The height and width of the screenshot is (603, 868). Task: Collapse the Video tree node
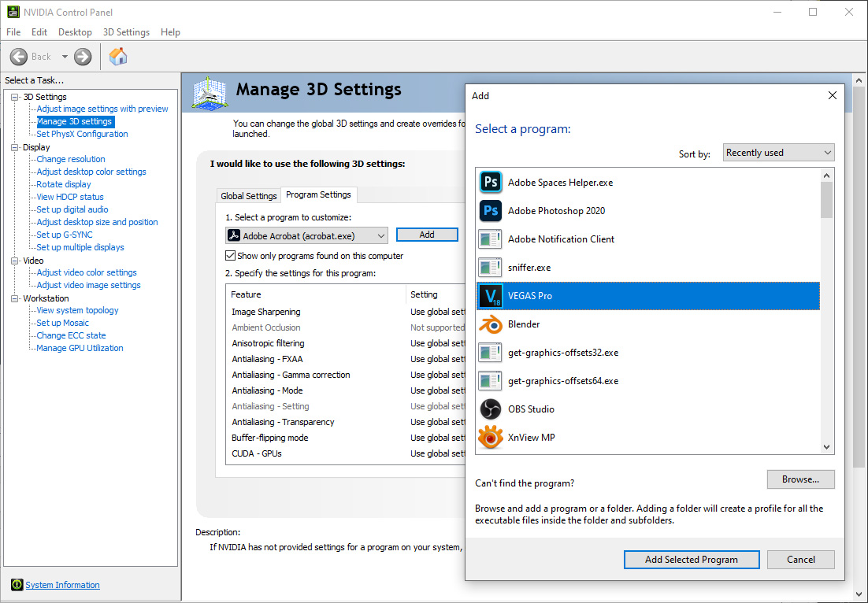pyautogui.click(x=15, y=261)
